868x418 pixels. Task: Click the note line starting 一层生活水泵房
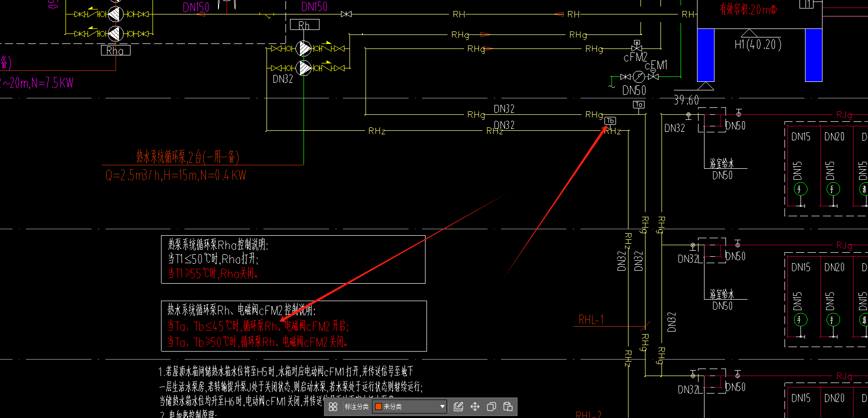pos(290,387)
